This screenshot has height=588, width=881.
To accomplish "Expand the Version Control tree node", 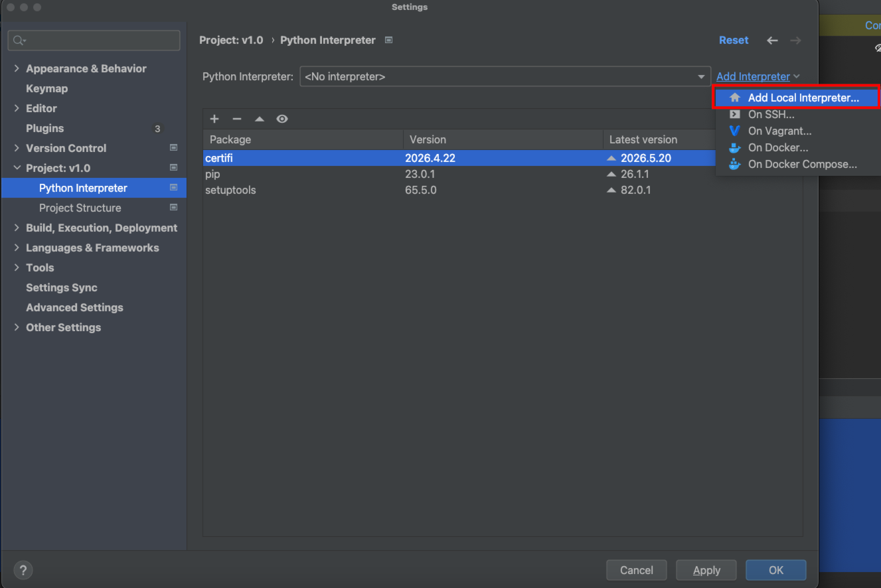I will (x=17, y=148).
